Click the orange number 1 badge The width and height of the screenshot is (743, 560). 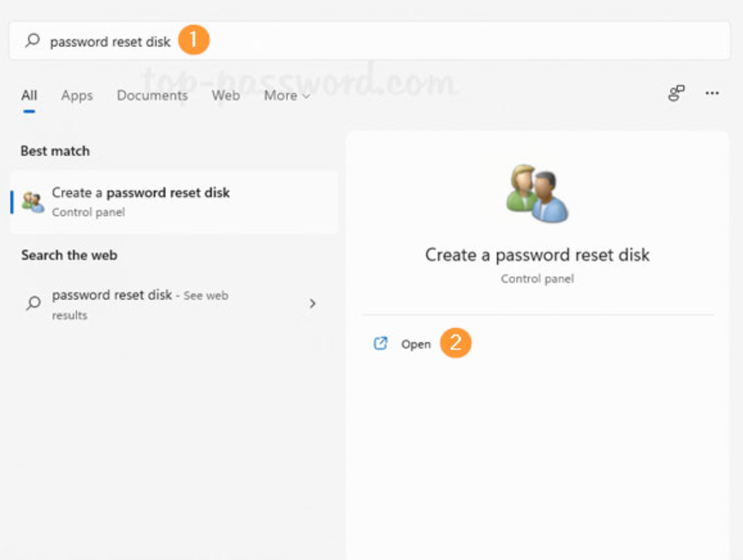[x=194, y=40]
